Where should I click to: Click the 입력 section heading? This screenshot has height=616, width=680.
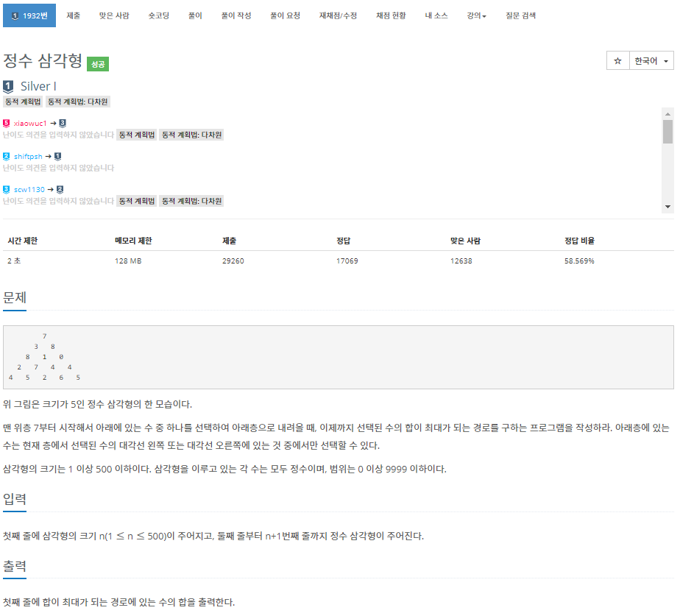pyautogui.click(x=15, y=499)
